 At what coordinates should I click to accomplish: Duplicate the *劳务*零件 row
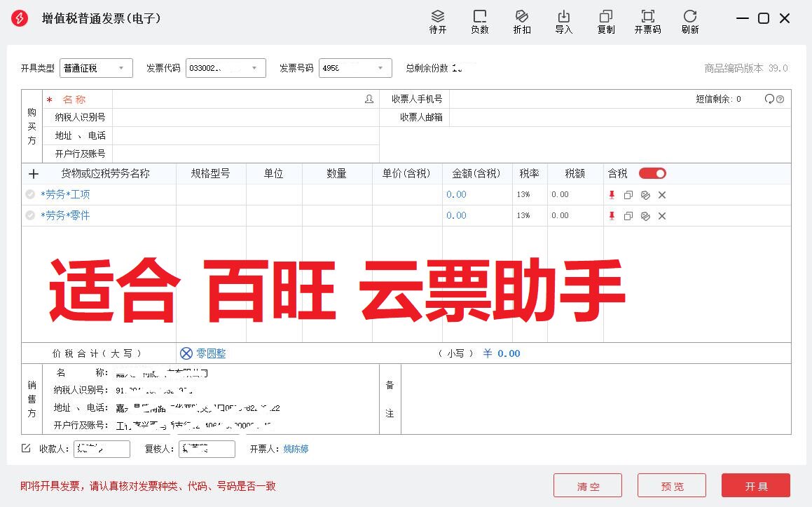(628, 216)
